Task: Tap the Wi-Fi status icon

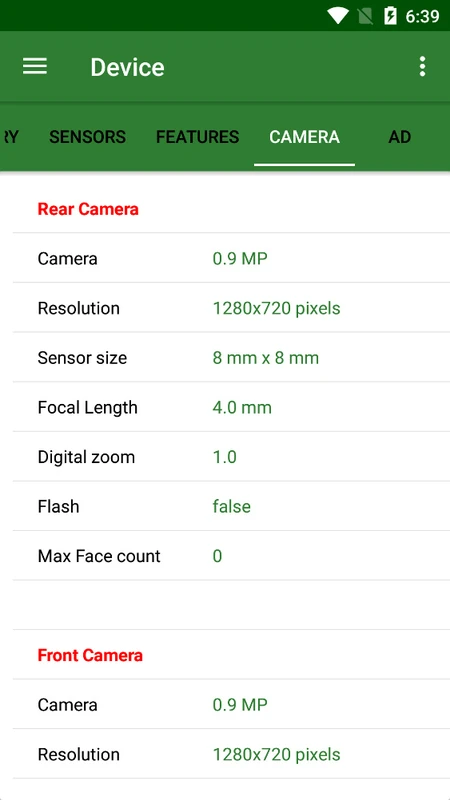Action: pos(337,16)
